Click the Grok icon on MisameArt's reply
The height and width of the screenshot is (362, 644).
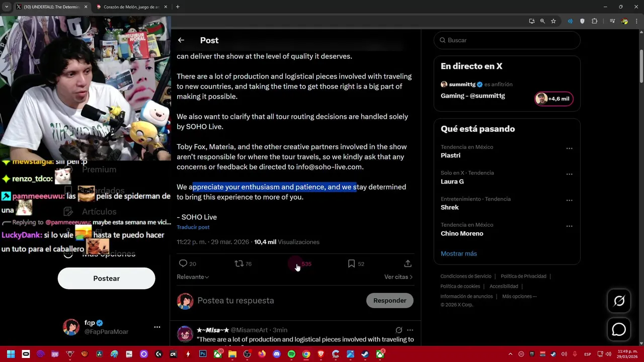coord(398,330)
